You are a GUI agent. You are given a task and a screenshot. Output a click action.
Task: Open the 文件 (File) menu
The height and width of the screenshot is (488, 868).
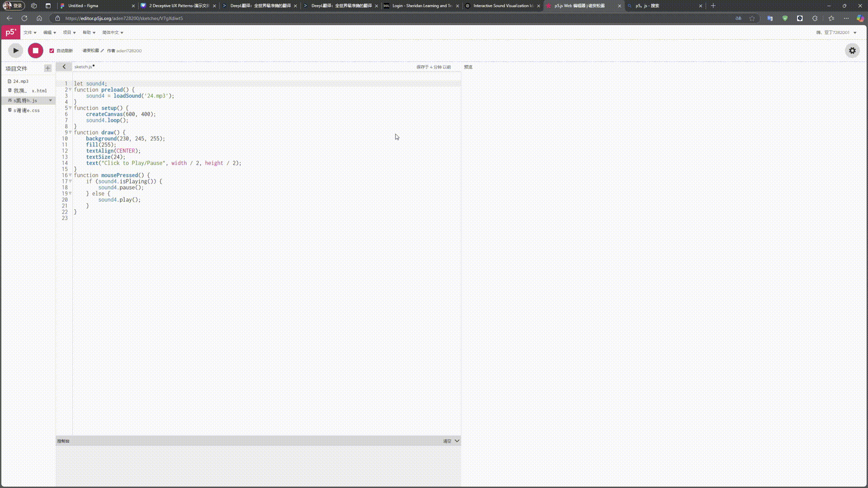pos(30,33)
